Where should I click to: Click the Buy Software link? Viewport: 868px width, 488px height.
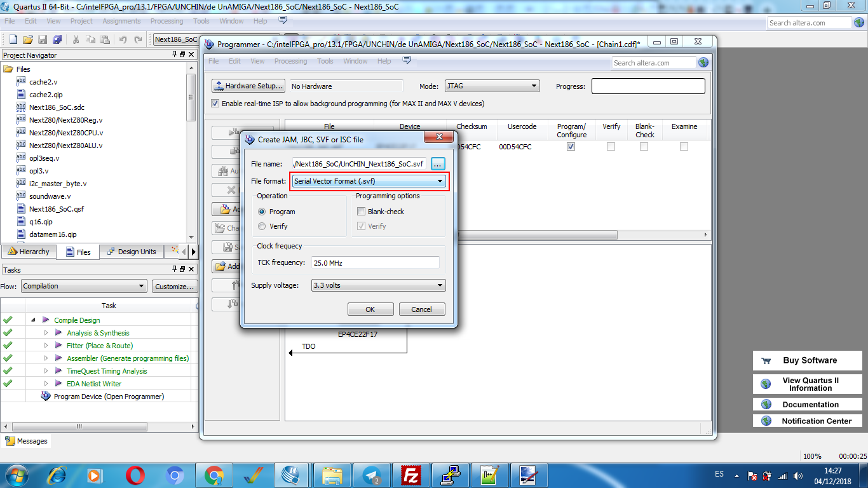[808, 360]
